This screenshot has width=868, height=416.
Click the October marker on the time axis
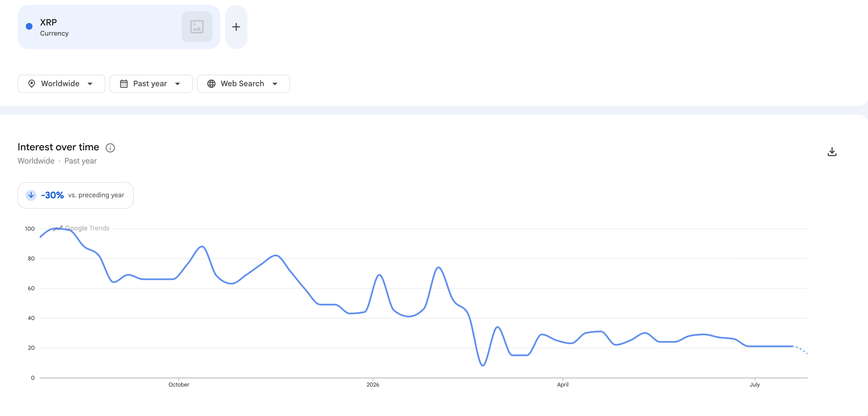coord(178,384)
